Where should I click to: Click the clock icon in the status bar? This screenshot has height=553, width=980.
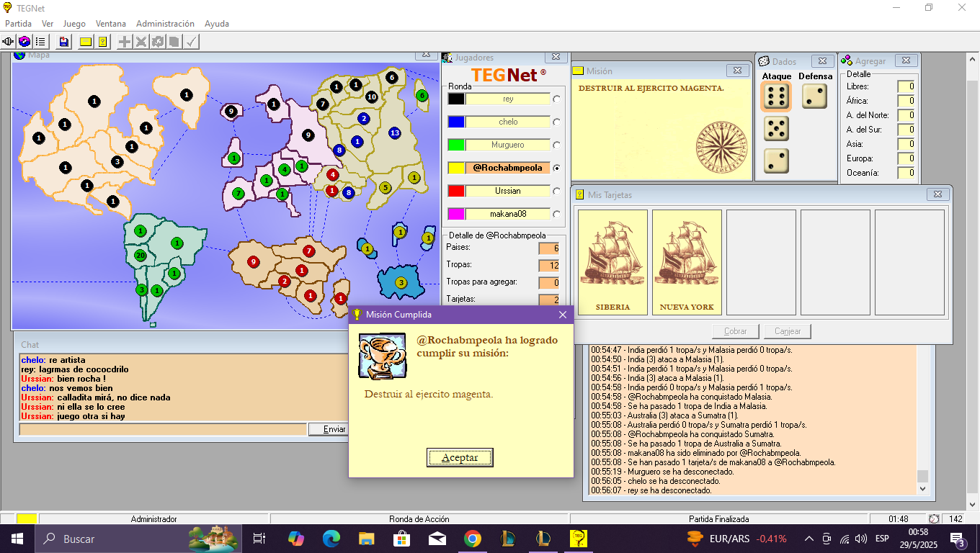point(934,518)
